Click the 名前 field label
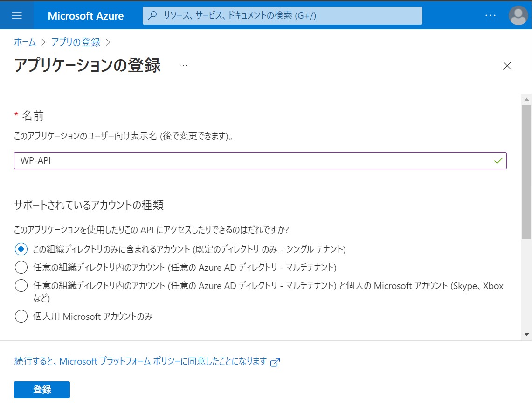Image resolution: width=532 pixels, height=406 pixels. click(33, 116)
